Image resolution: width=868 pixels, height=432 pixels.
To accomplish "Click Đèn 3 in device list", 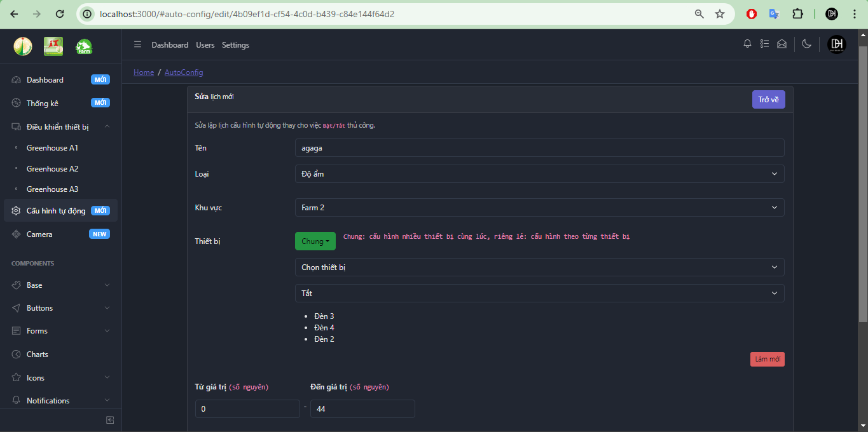I will pos(324,316).
